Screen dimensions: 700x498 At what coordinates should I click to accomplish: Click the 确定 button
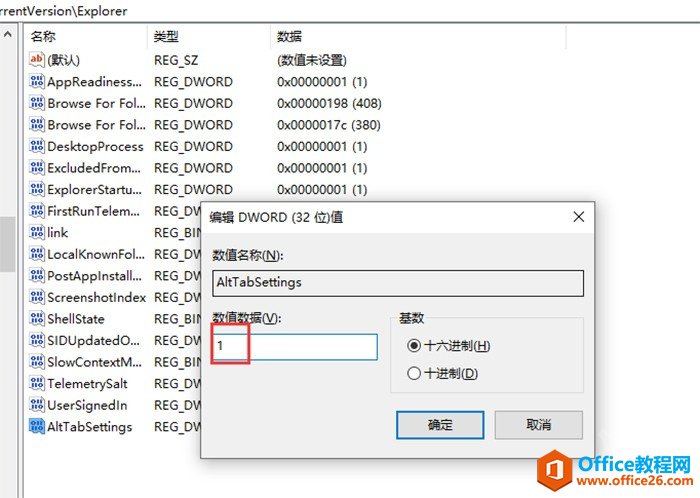point(440,425)
